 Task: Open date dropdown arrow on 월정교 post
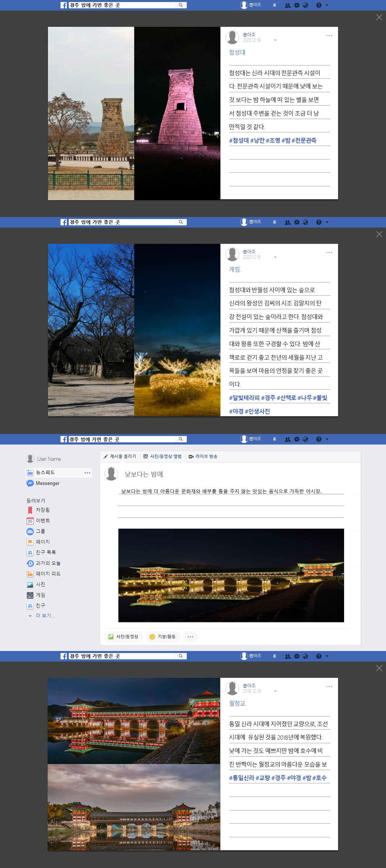coord(275,691)
